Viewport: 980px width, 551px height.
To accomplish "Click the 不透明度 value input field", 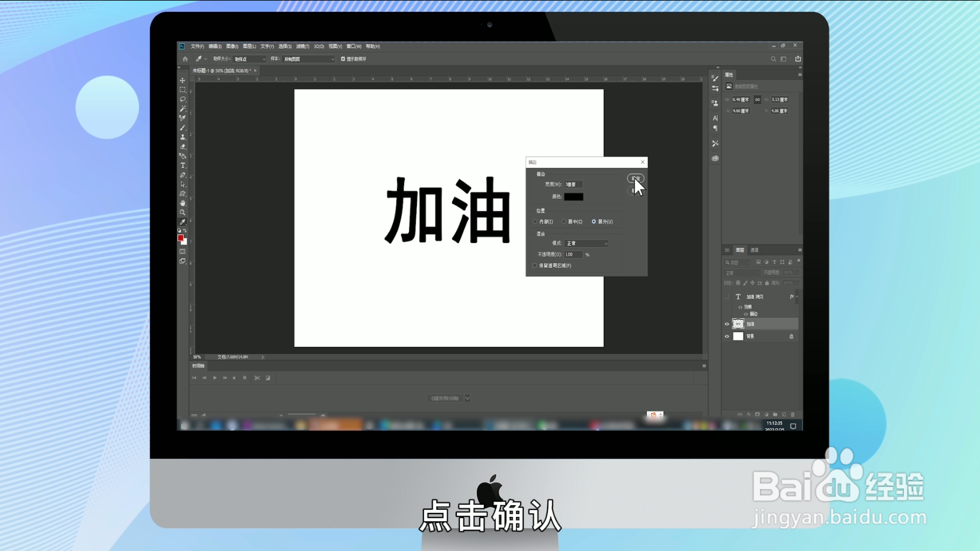I will pyautogui.click(x=574, y=254).
